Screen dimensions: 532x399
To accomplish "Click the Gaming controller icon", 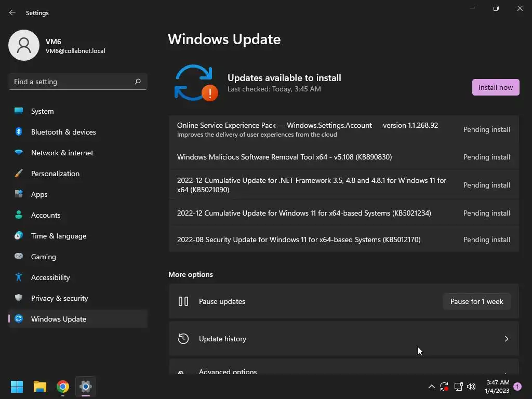I will [x=19, y=256].
